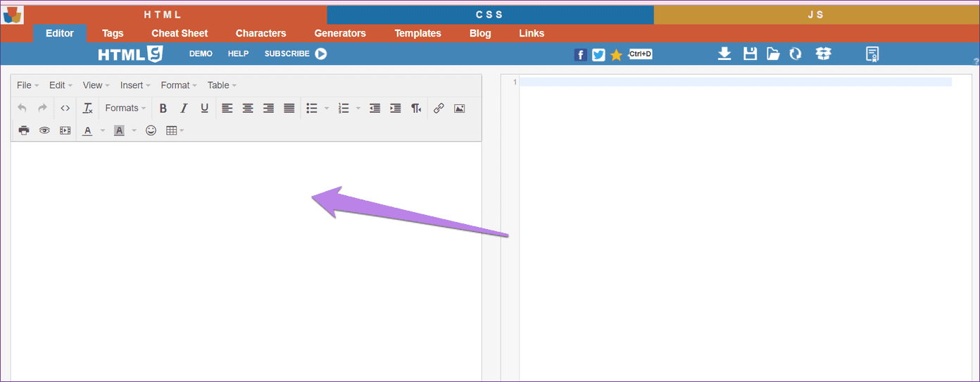The height and width of the screenshot is (382, 980).
Task: Select the Editor tab
Action: click(60, 33)
